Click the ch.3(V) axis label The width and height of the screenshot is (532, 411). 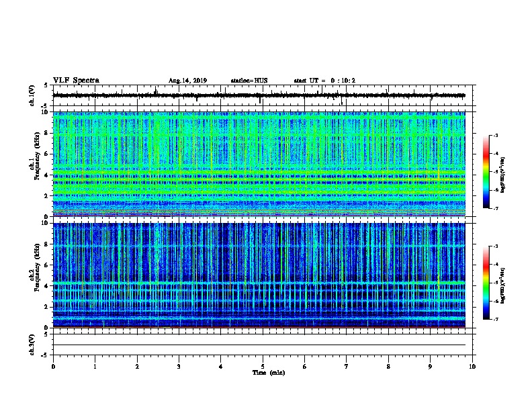coord(32,345)
